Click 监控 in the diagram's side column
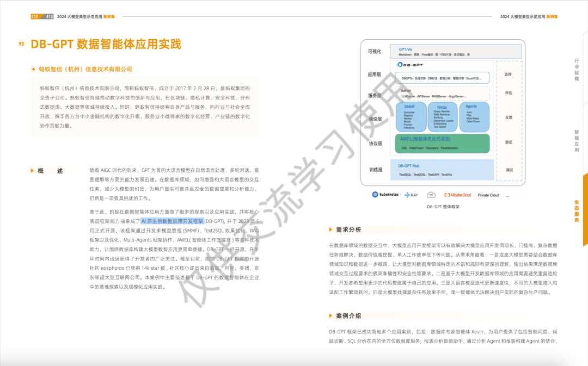 [x=508, y=74]
